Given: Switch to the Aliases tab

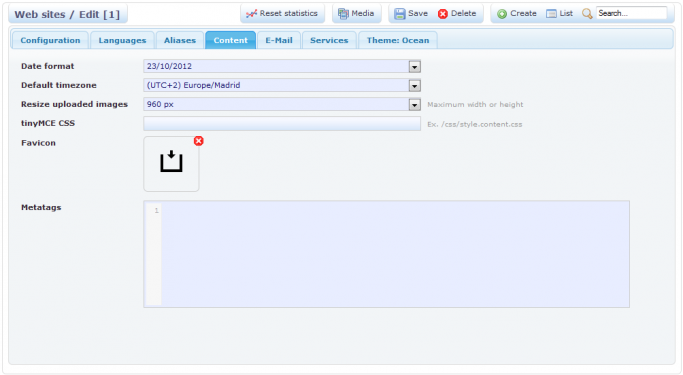Looking at the screenshot, I should (x=180, y=40).
